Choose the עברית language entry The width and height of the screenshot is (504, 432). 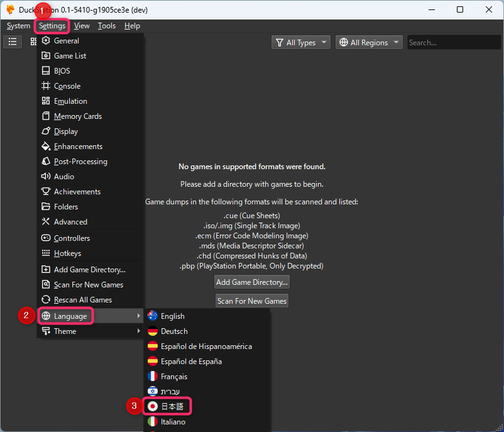pos(207,392)
